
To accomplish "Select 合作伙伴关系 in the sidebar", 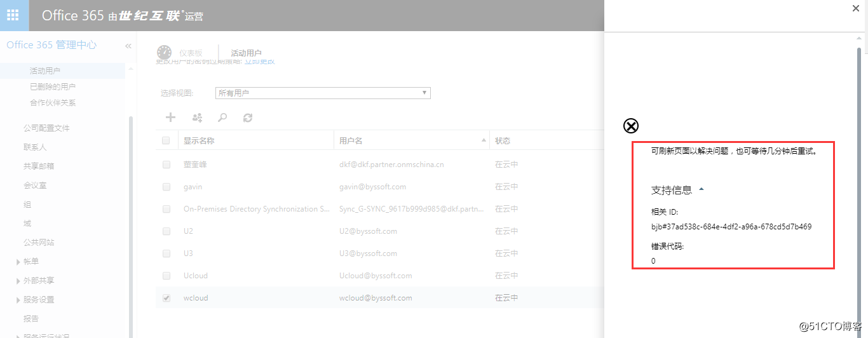I will pos(53,102).
